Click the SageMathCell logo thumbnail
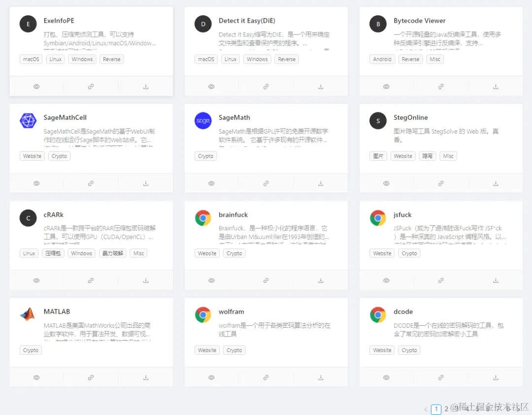This screenshot has height=415, width=532. (28, 120)
